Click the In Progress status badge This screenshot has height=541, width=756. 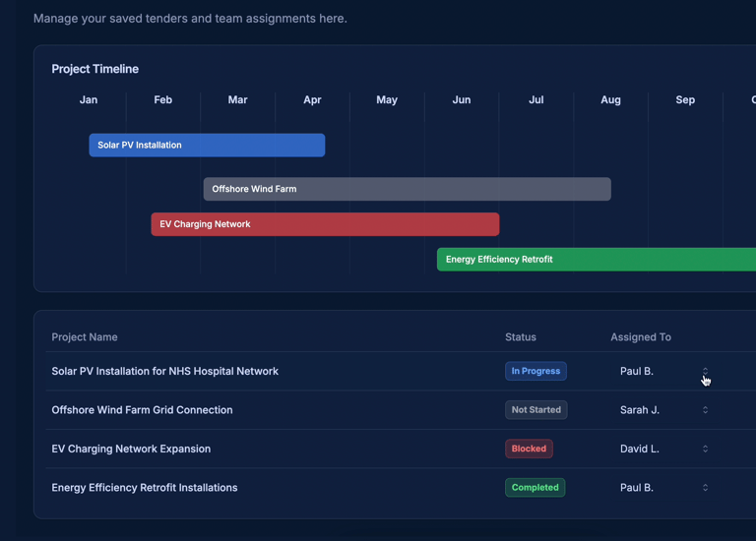click(x=535, y=371)
